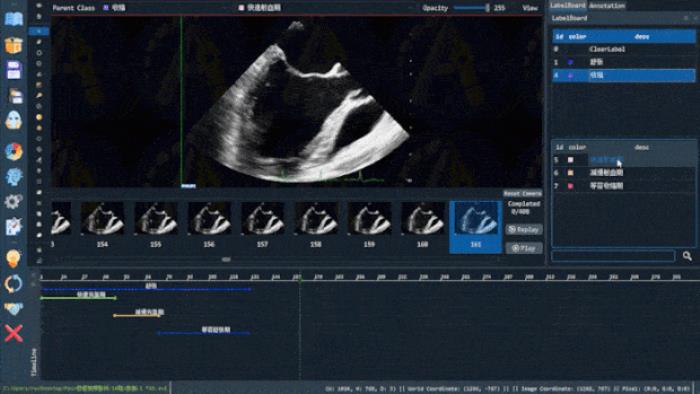
Task: Toggle the first Parent Class checkbox
Action: tap(106, 8)
